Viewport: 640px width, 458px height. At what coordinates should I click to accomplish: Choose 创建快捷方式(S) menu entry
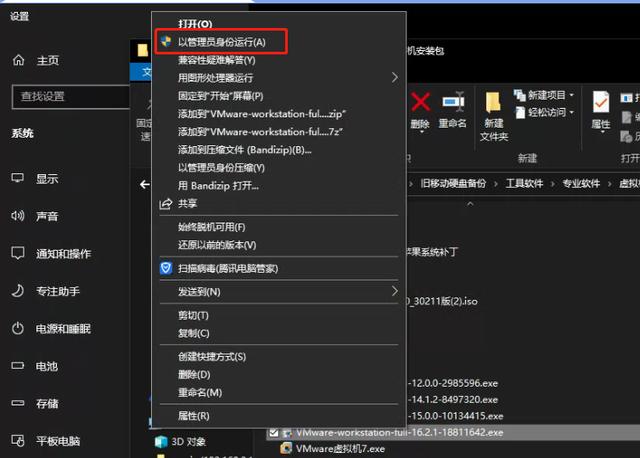(212, 356)
